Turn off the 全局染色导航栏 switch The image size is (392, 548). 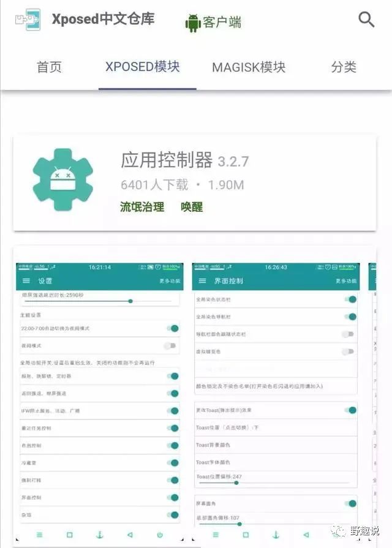[350, 317]
